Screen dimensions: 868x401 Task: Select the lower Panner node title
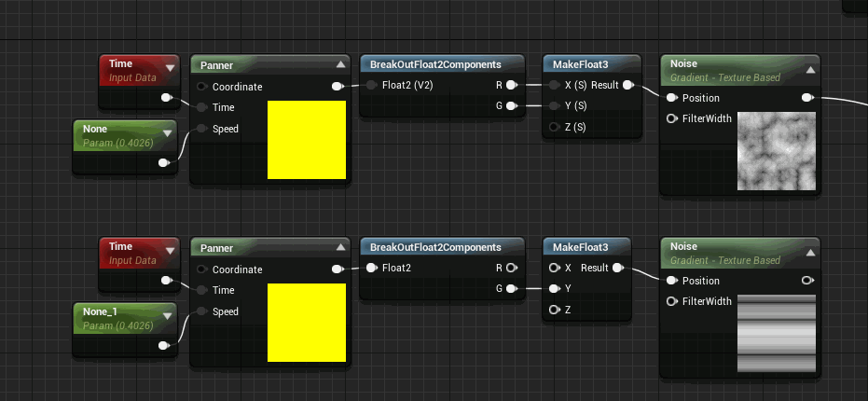pos(216,248)
